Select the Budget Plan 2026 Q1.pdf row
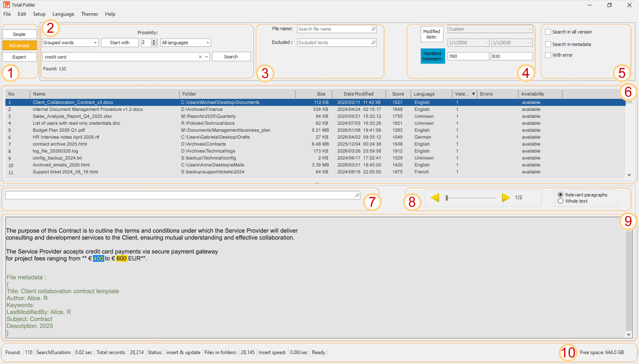Image resolution: width=639 pixels, height=364 pixels. pyautogui.click(x=59, y=130)
